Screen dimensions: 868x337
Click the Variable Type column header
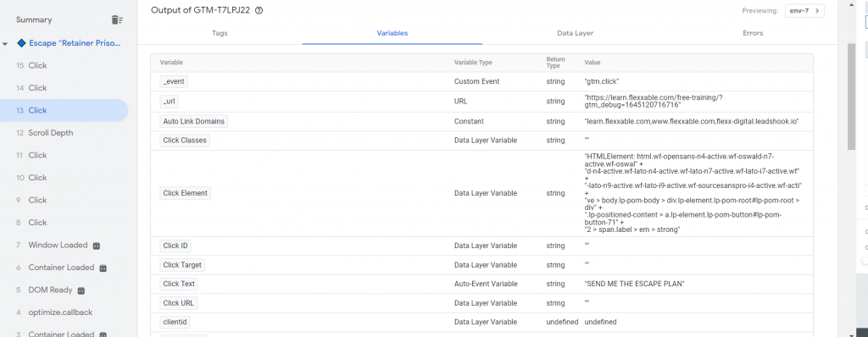click(x=473, y=63)
